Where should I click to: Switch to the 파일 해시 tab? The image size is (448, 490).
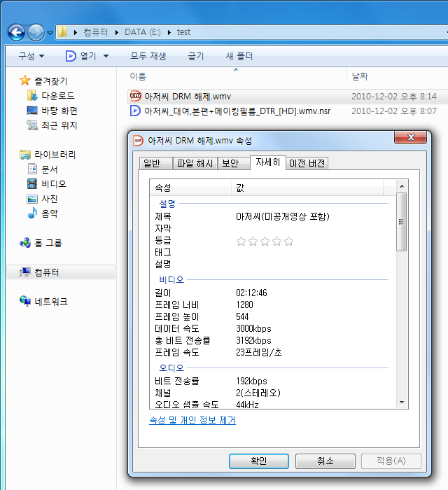point(195,163)
